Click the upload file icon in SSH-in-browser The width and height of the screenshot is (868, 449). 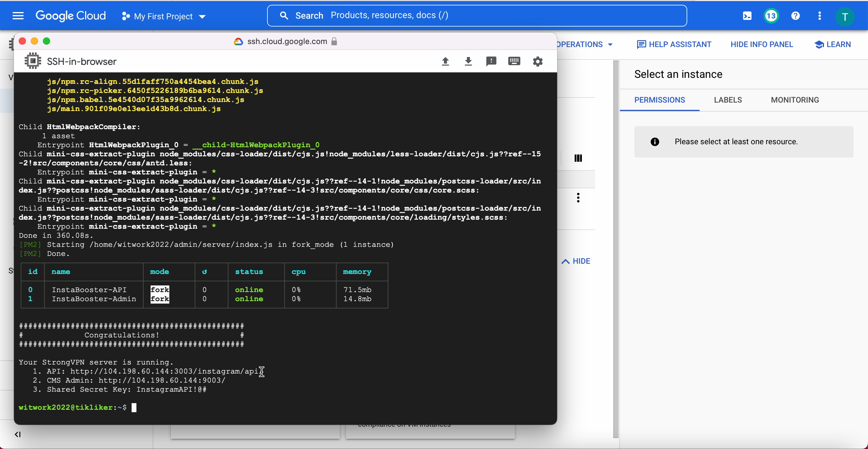tap(445, 61)
